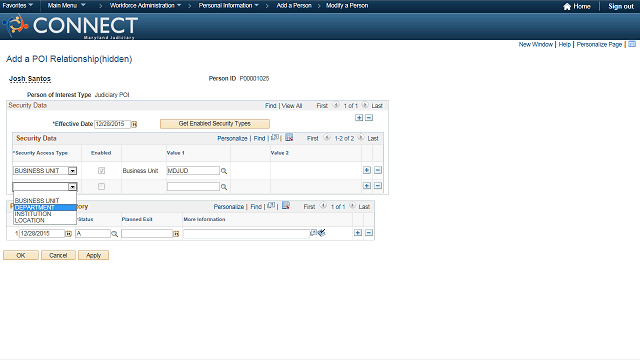Download the Security Data grid to spreadsheet
Screen dimensions: 640x360
click(289, 138)
